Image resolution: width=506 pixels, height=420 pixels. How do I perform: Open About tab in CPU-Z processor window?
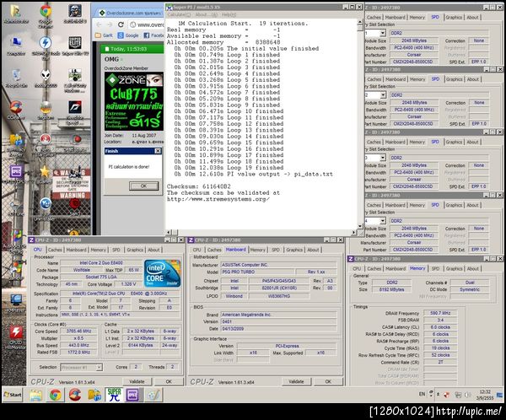coord(153,250)
